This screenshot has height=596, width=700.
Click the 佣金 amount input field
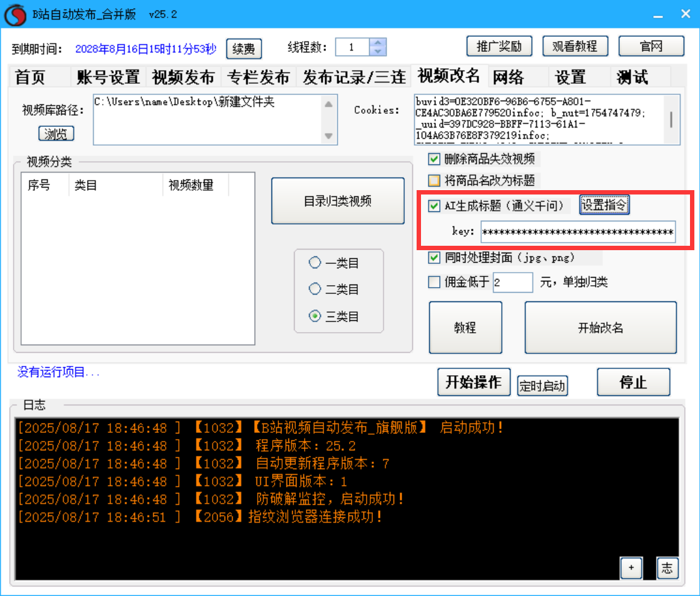click(x=512, y=282)
